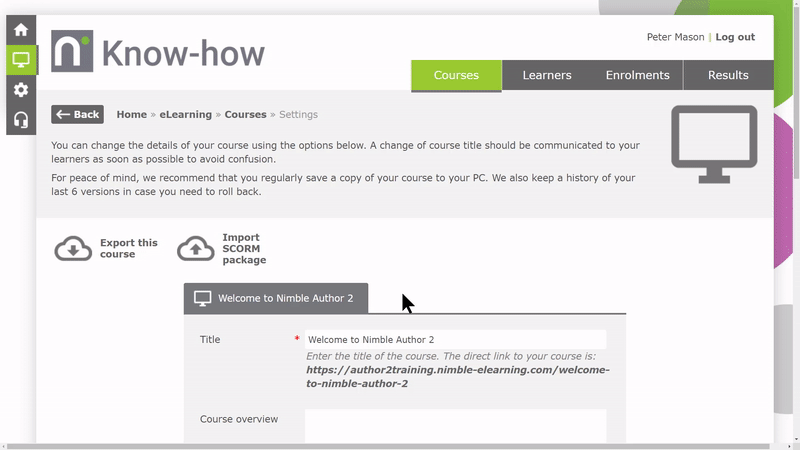This screenshot has height=450, width=800.
Task: Click the large monitor graphic
Action: tap(714, 144)
